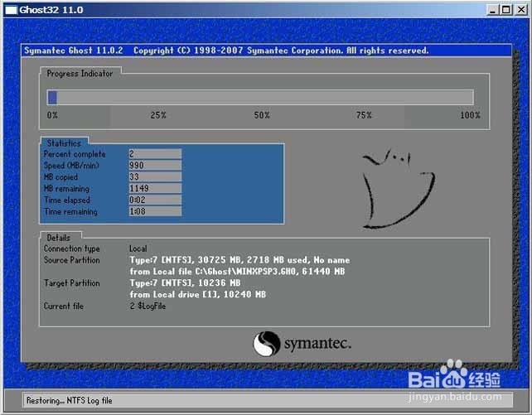This screenshot has height=415, width=532.
Task: Click the Percent complete value field
Action: coord(155,153)
